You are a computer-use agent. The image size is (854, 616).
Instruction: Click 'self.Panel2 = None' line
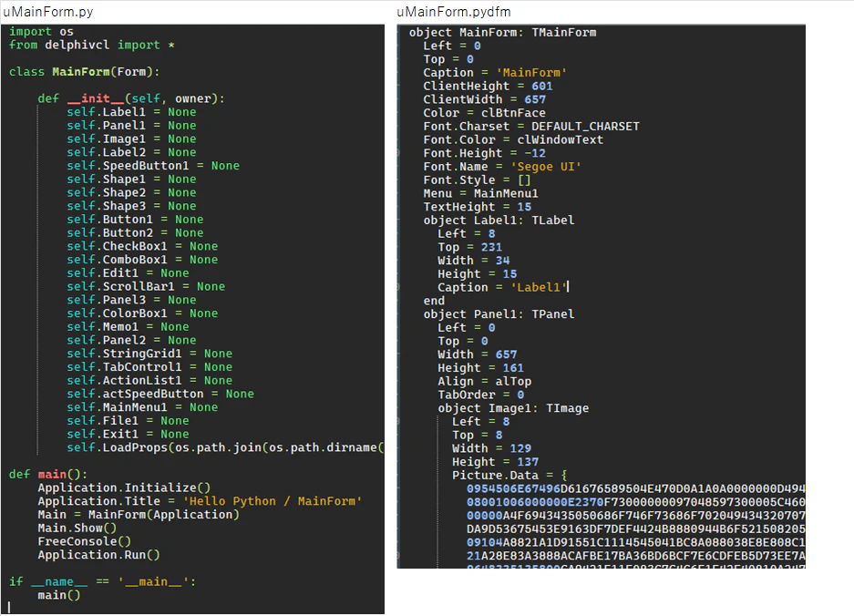pyautogui.click(x=131, y=340)
